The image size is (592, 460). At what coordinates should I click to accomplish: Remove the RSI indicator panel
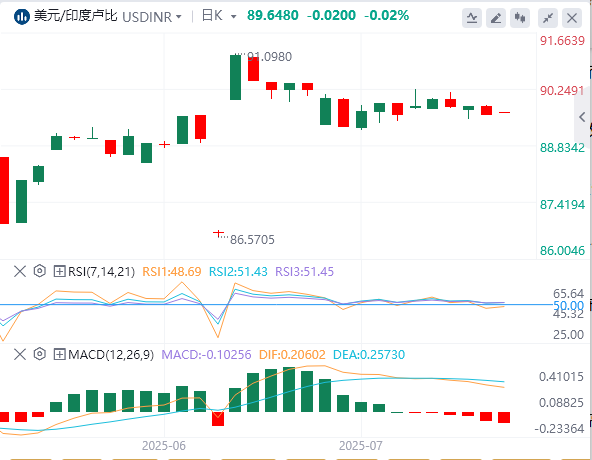coord(20,271)
